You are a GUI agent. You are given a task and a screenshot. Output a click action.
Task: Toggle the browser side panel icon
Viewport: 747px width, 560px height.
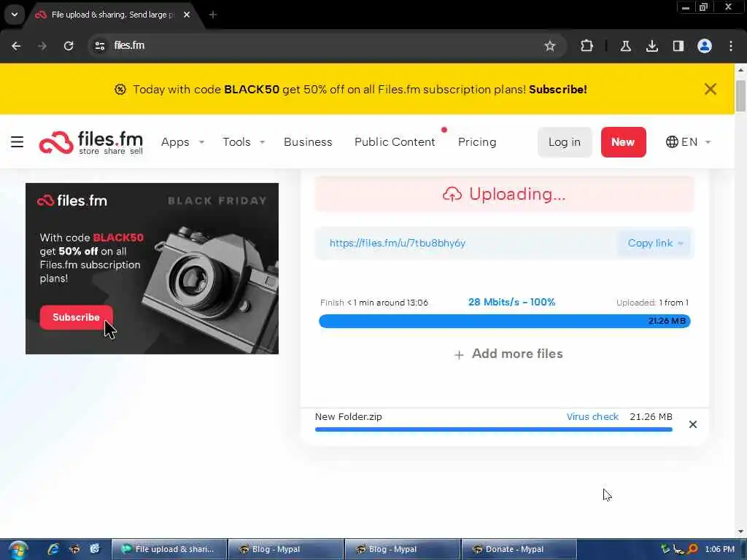click(x=678, y=46)
